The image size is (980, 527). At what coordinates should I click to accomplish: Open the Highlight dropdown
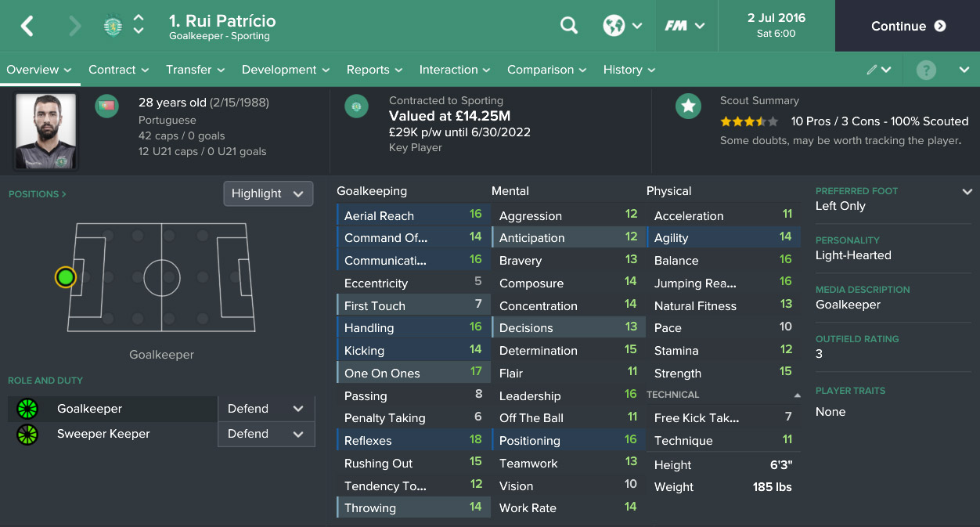point(268,193)
